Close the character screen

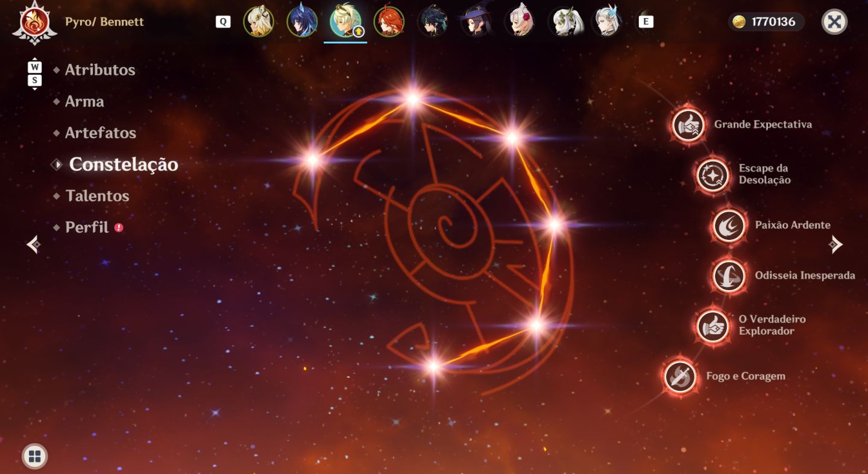[x=834, y=22]
